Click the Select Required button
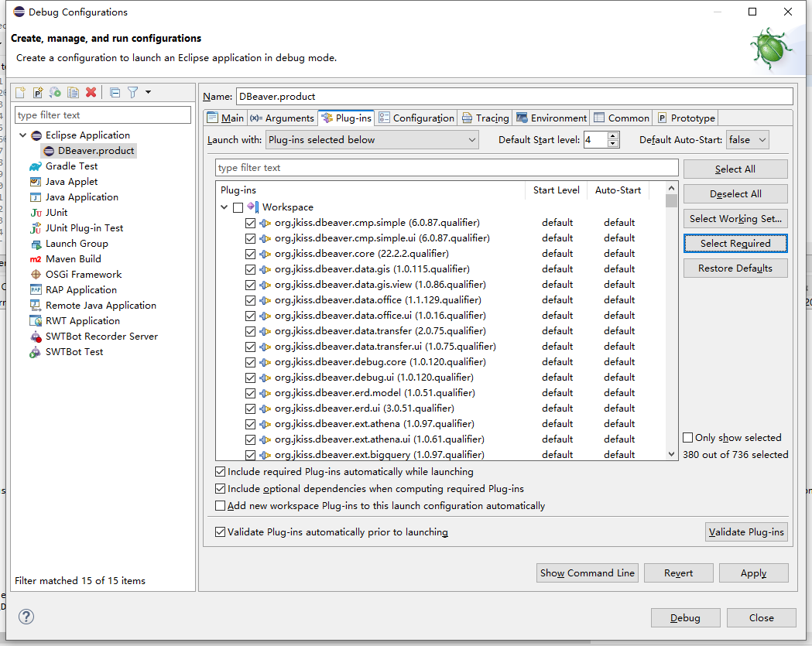 [x=735, y=244]
